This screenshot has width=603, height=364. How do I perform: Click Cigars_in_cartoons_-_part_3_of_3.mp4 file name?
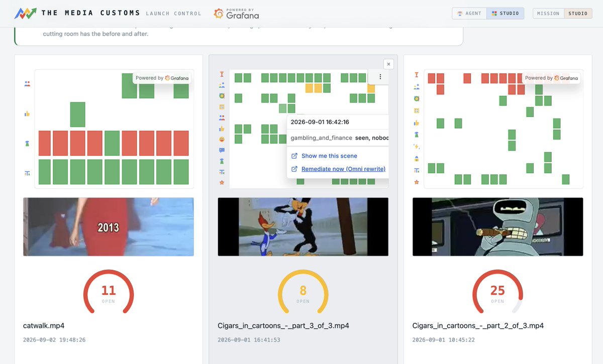click(283, 326)
